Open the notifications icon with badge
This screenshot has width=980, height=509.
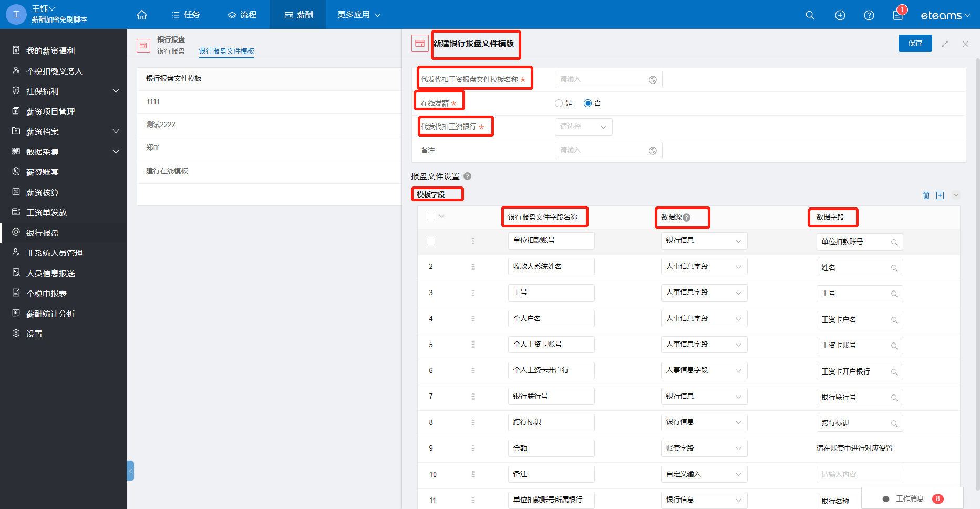click(x=899, y=14)
